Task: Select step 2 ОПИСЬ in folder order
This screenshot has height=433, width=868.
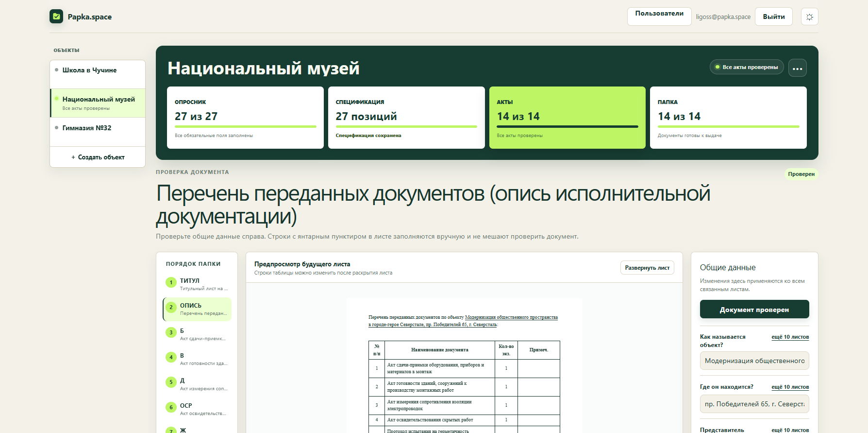Action: click(x=197, y=309)
